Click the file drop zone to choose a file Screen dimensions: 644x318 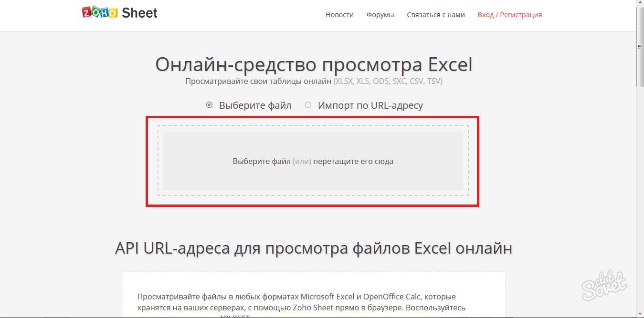tap(313, 161)
